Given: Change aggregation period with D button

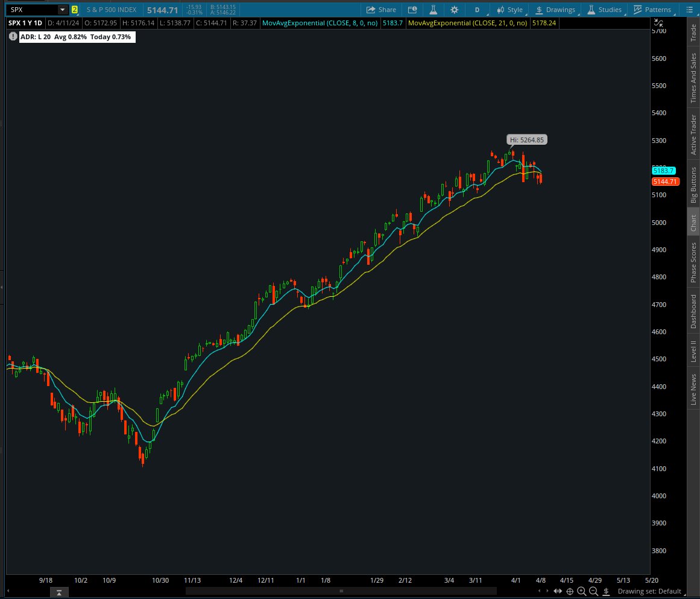Looking at the screenshot, I should 478,10.
